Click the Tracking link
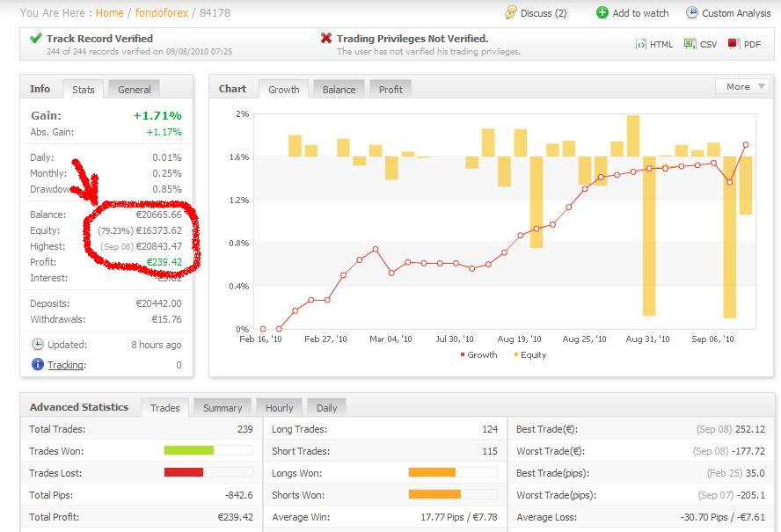 coord(66,365)
